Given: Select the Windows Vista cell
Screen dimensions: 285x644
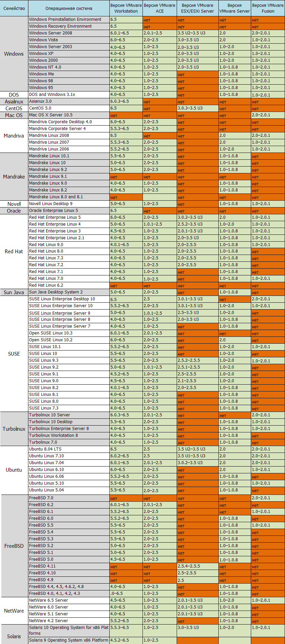Looking at the screenshot, I should pos(43,40).
